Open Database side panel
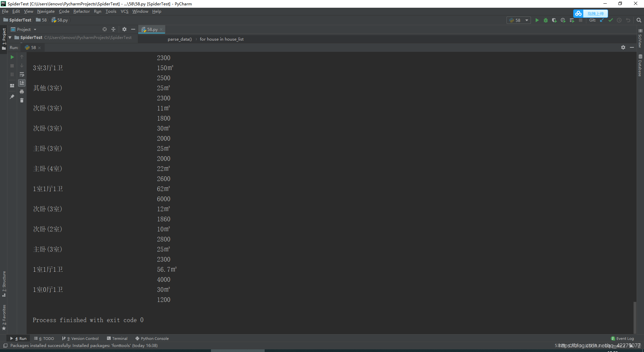The height and width of the screenshot is (352, 644). tap(640, 65)
